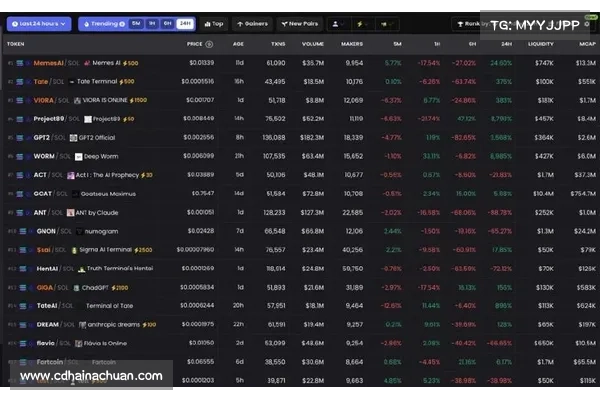Switch trending period to 24H

pyautogui.click(x=185, y=24)
